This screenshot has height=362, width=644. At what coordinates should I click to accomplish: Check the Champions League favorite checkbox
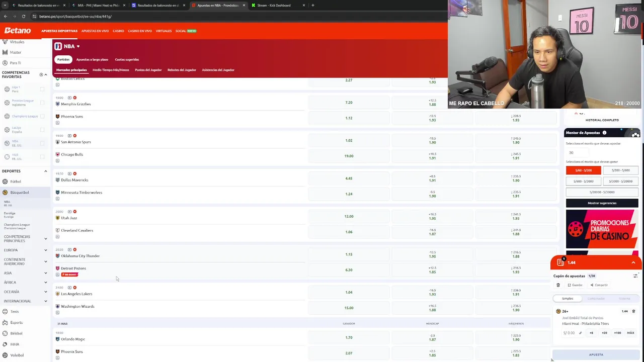(42, 116)
